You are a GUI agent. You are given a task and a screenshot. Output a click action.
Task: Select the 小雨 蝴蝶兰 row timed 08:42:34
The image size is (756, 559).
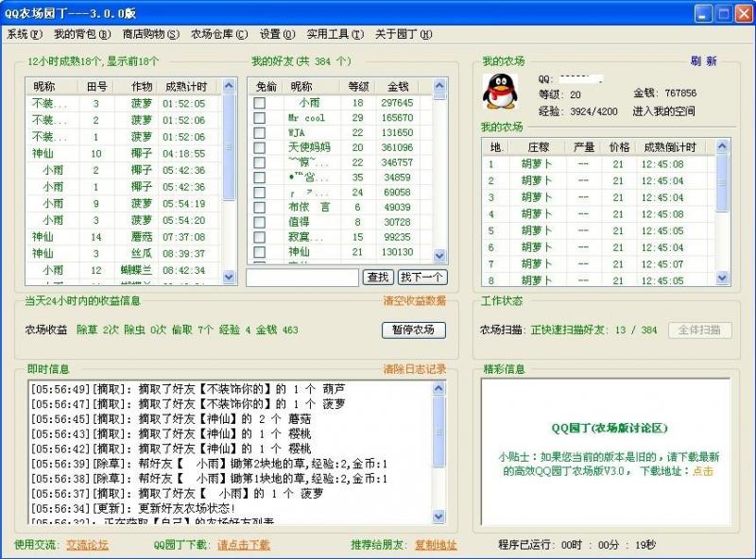tap(124, 270)
